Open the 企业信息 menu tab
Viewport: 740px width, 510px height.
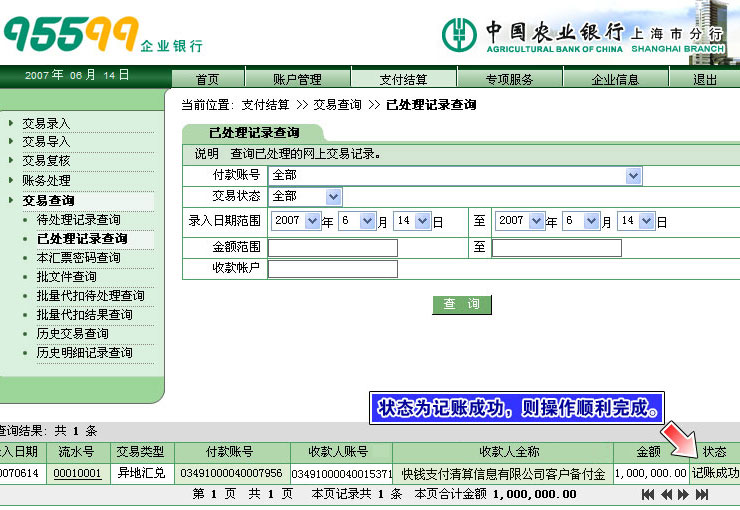click(x=615, y=79)
